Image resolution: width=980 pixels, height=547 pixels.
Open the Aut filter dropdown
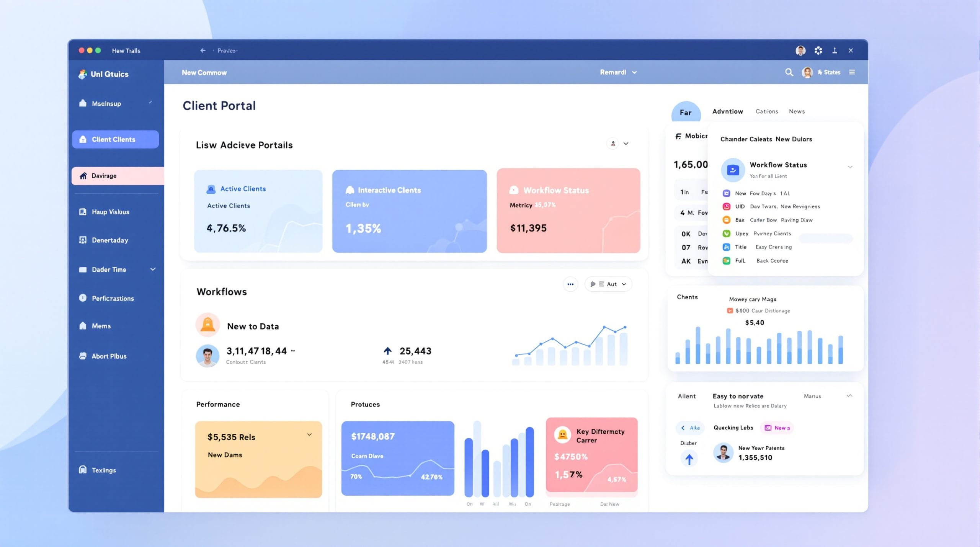[608, 284]
